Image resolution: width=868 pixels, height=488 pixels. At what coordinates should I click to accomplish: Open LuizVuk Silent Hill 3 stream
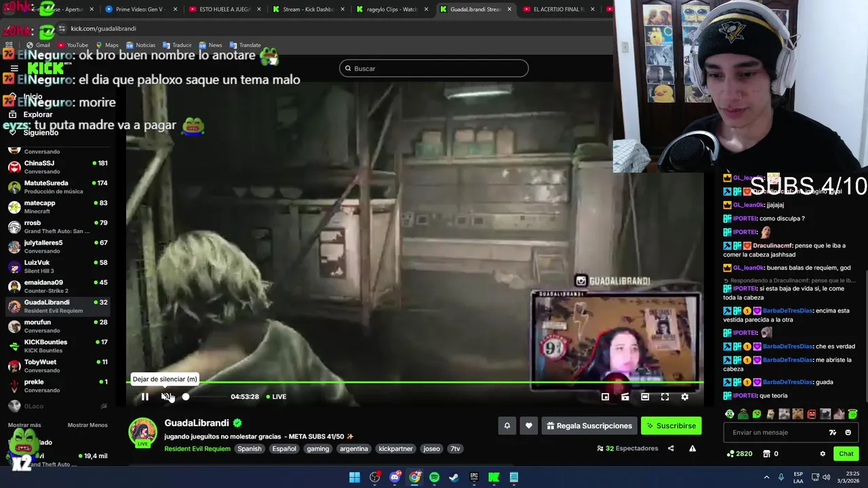tap(57, 266)
